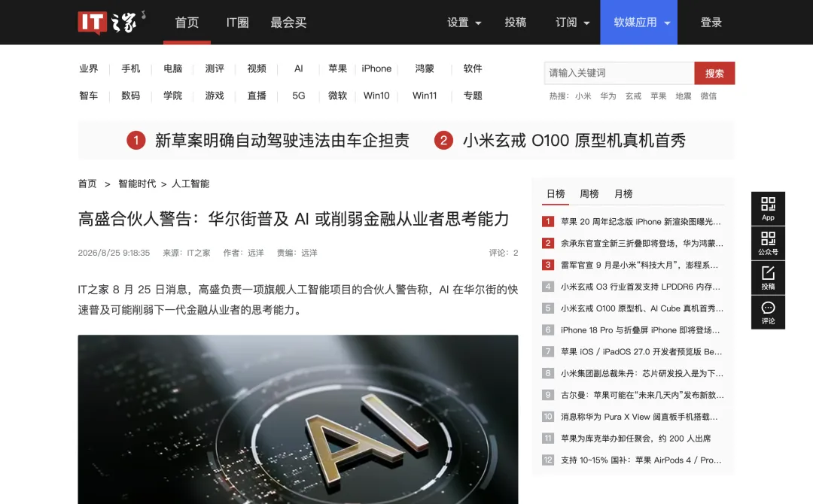Switch to the 日榜 ranking tab
Image resolution: width=813 pixels, height=504 pixels.
pyautogui.click(x=556, y=194)
